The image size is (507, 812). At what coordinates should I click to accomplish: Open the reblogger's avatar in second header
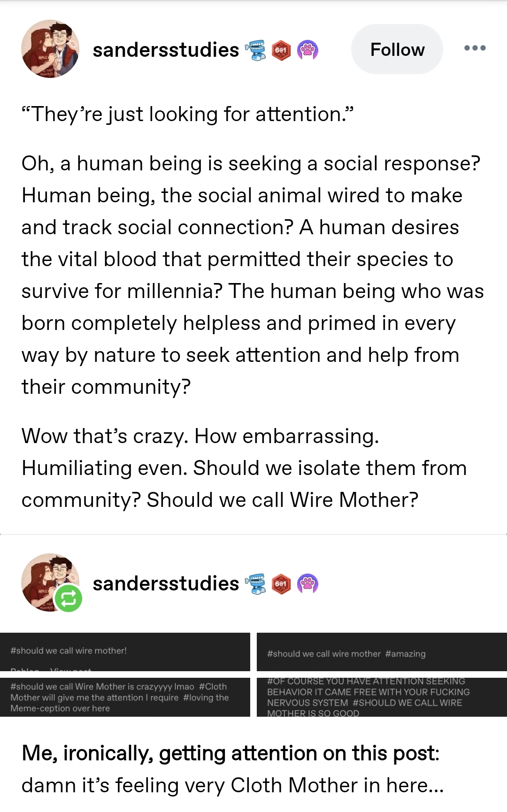tap(47, 580)
